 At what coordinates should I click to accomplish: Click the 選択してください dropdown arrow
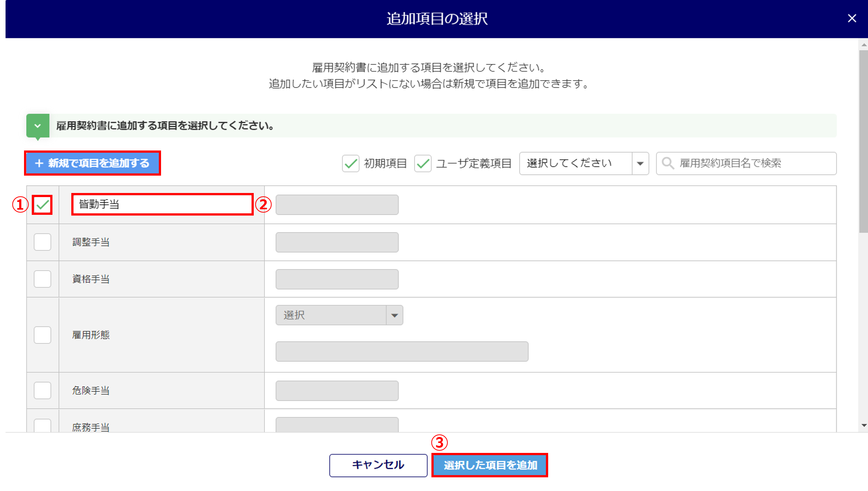(640, 163)
